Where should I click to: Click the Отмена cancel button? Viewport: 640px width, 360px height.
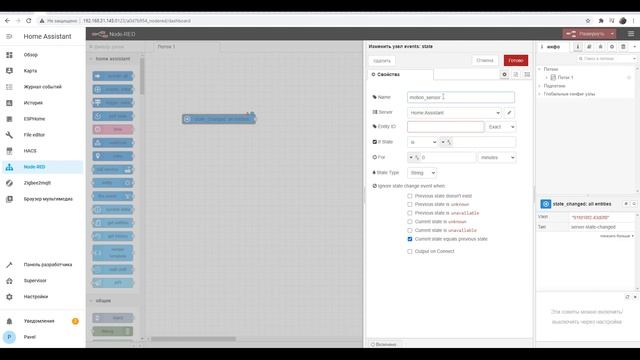coord(485,60)
